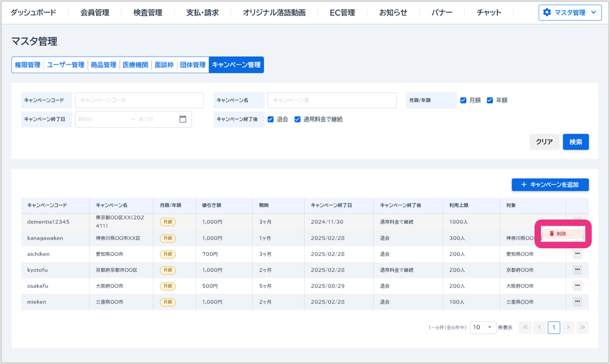Click the 検索 button
Viewport: 610px width, 364px height.
pyautogui.click(x=576, y=142)
